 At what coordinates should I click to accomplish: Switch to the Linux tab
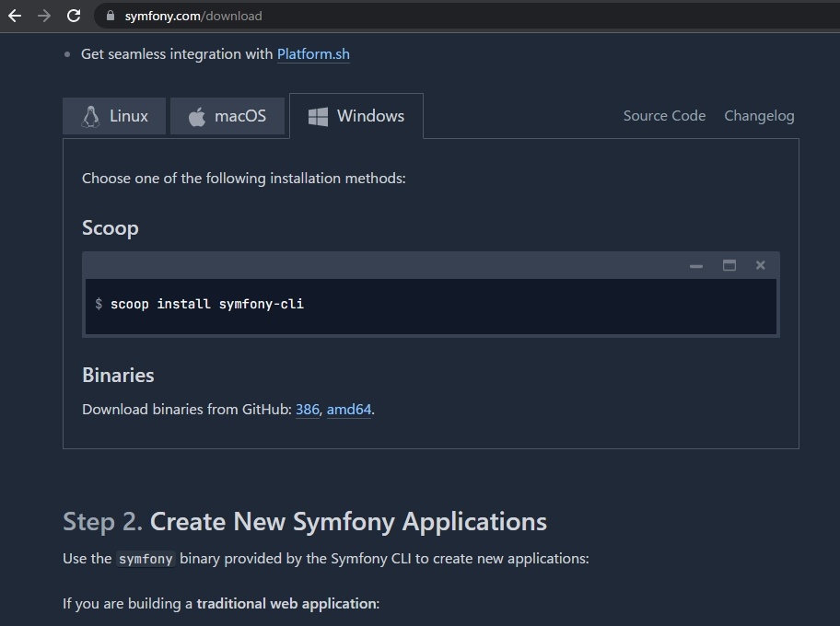(x=114, y=116)
